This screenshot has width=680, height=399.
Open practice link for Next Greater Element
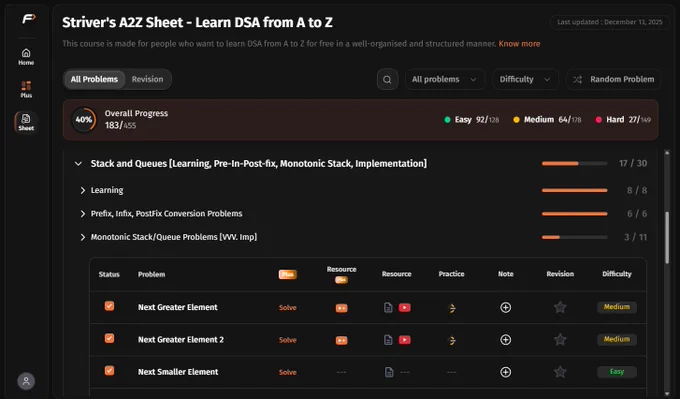click(x=451, y=308)
